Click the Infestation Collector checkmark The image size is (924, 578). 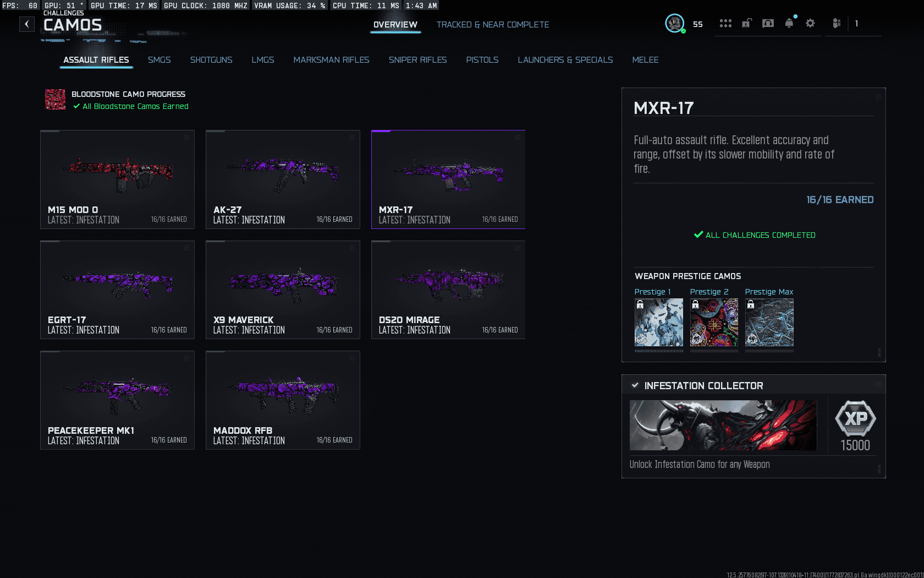pyautogui.click(x=635, y=385)
